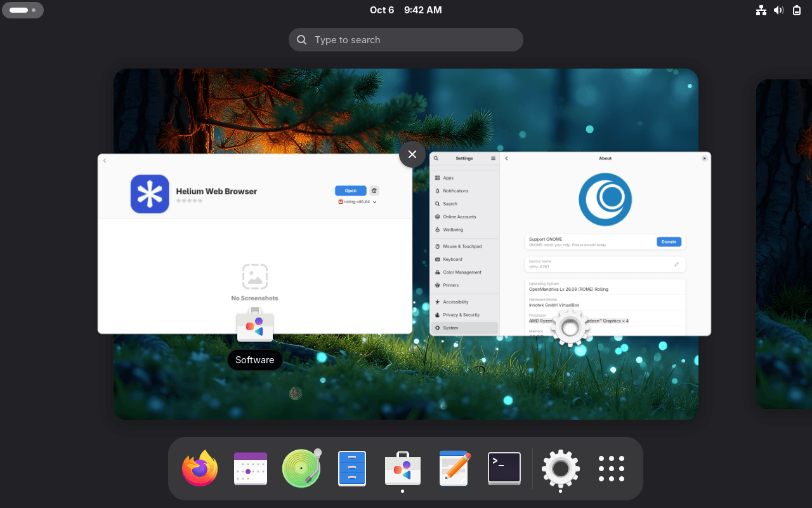
Task: Click the volume speaker icon in top bar
Action: pyautogui.click(x=779, y=10)
